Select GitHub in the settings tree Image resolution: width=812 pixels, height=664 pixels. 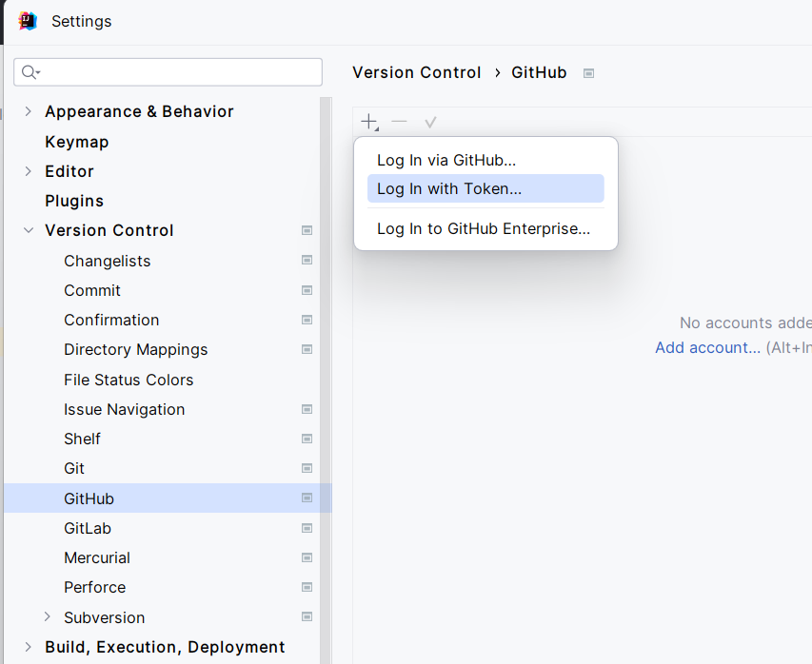[x=89, y=498]
